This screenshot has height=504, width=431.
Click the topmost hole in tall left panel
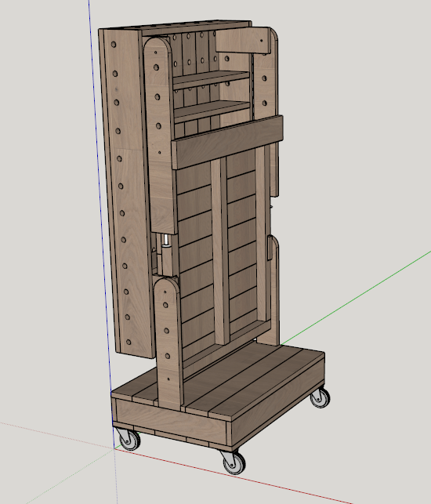pos(114,45)
